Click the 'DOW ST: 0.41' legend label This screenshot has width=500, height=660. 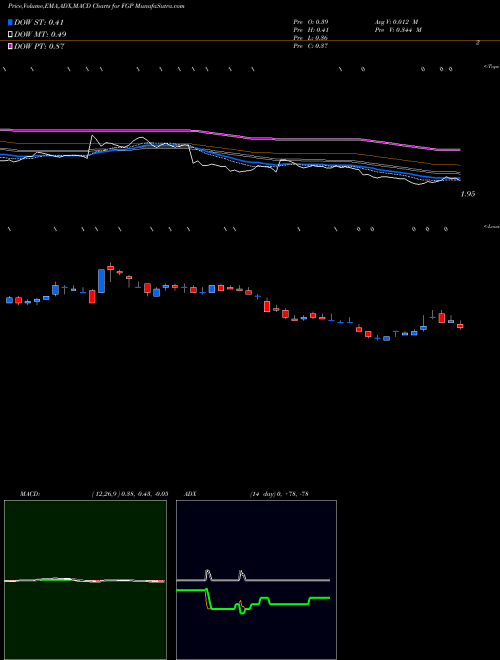(39, 22)
